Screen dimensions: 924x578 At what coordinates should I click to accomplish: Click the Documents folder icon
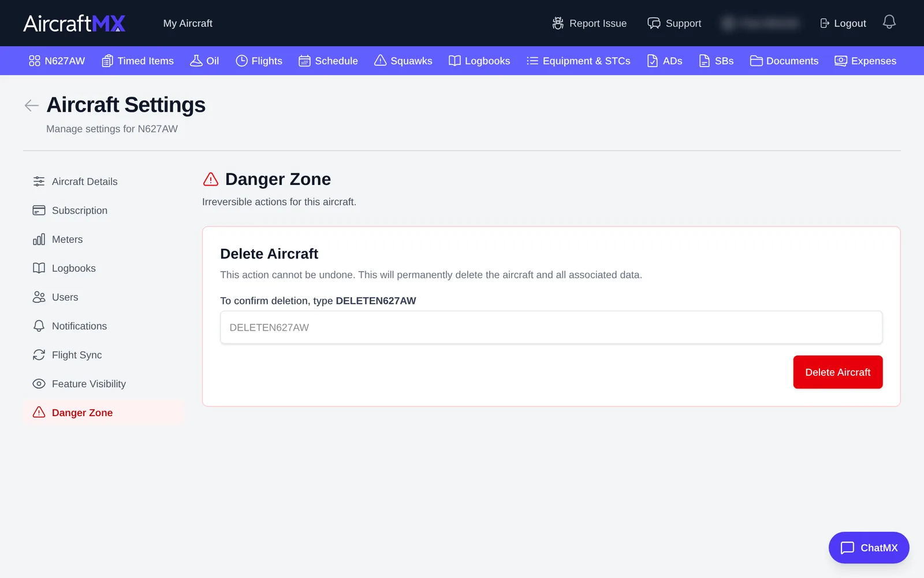pyautogui.click(x=757, y=61)
